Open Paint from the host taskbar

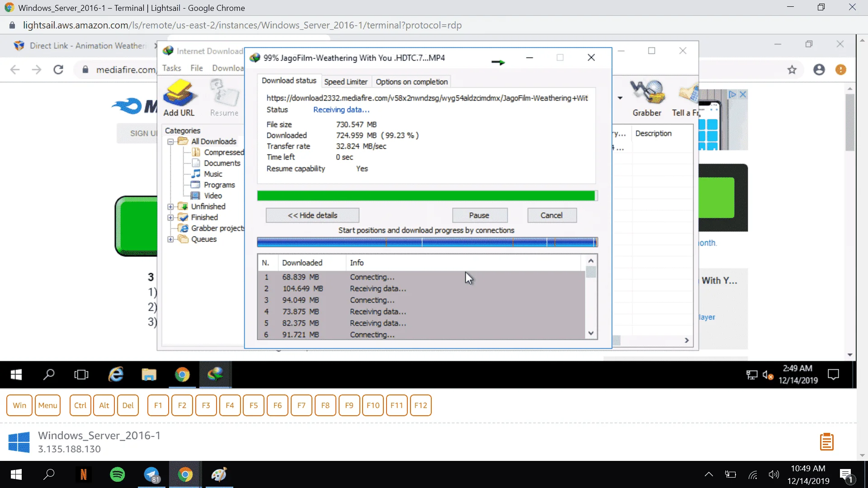point(219,474)
